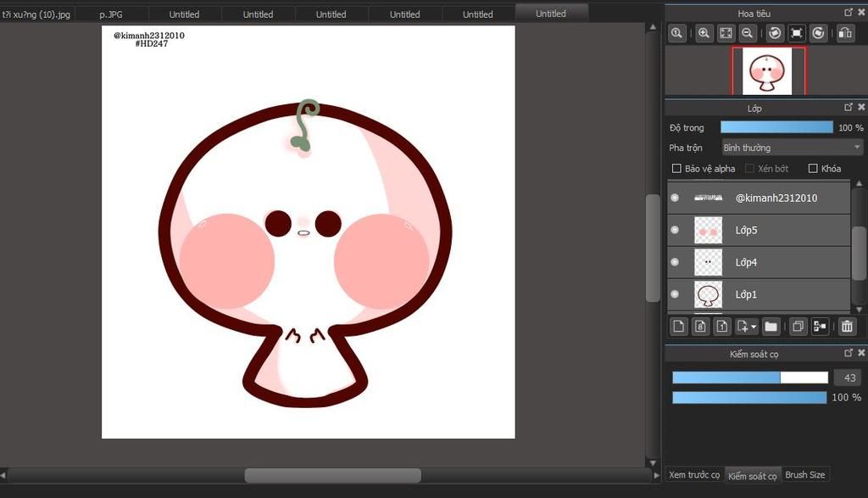This screenshot has height=498, width=868.
Task: Switch to the p.JPG document tab
Action: [x=111, y=14]
